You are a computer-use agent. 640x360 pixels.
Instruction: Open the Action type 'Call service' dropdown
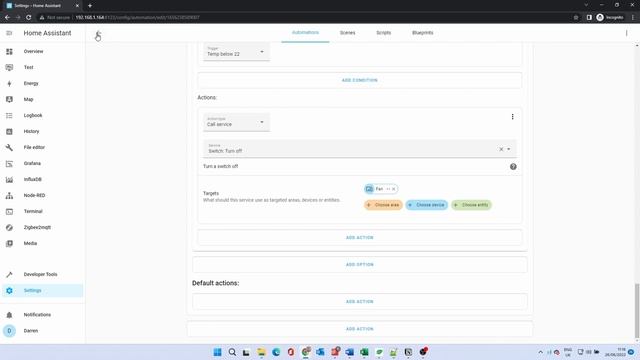(236, 122)
